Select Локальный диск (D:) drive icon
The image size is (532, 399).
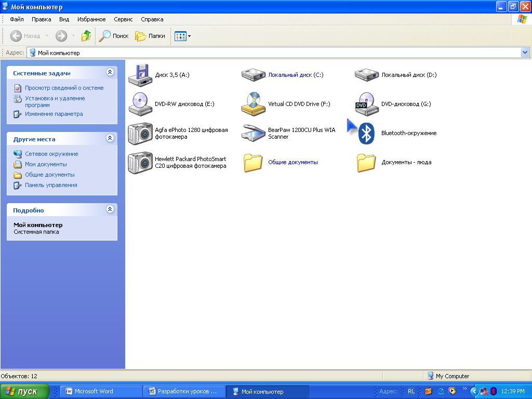click(x=366, y=75)
